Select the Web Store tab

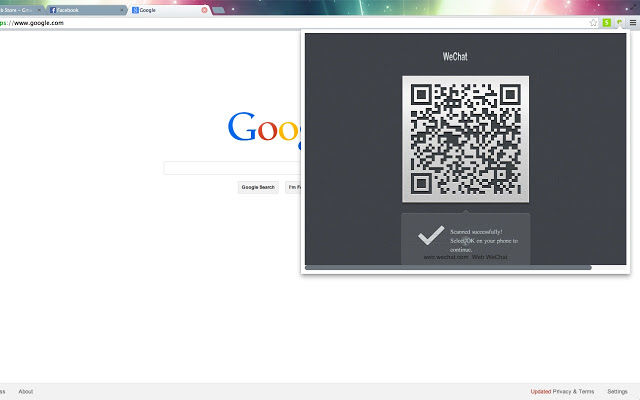click(x=20, y=10)
